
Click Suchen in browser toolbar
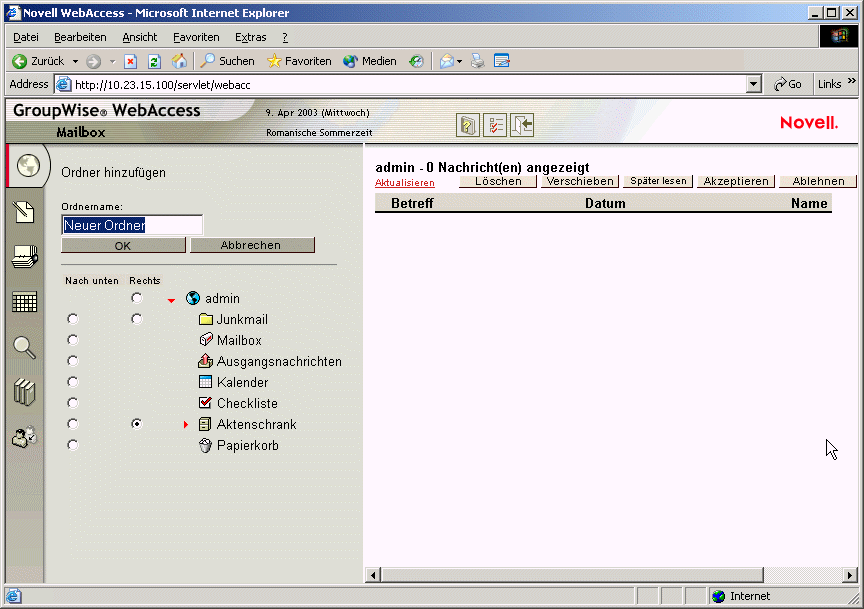(x=227, y=61)
